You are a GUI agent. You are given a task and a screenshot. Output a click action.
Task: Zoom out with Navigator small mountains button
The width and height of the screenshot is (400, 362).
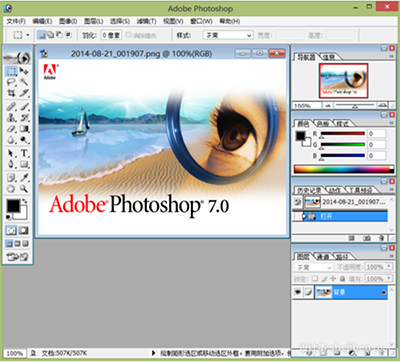328,105
